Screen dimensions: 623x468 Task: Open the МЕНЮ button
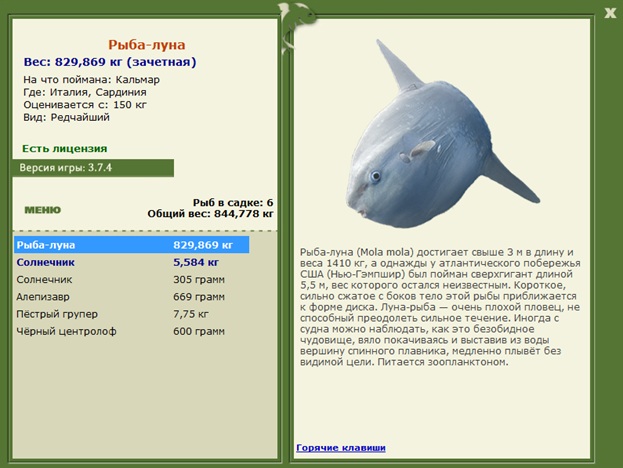point(42,210)
